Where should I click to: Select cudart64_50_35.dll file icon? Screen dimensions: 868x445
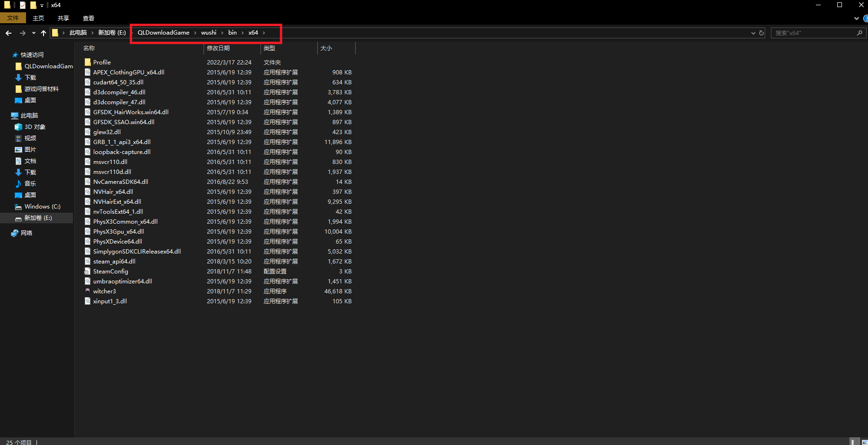point(88,82)
